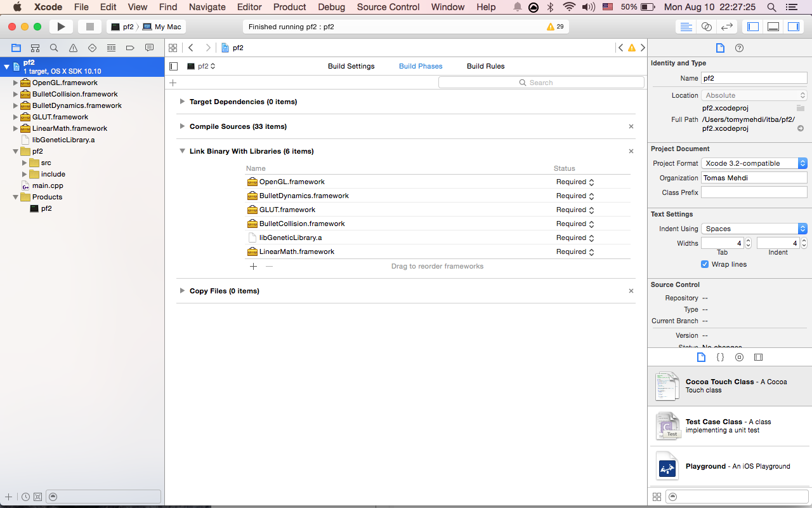The width and height of the screenshot is (812, 508).
Task: Remove Compile Sources phase
Action: click(631, 126)
